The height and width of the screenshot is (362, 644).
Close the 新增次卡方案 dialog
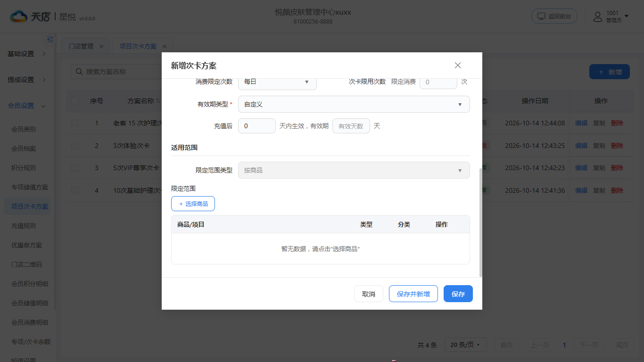tap(458, 66)
